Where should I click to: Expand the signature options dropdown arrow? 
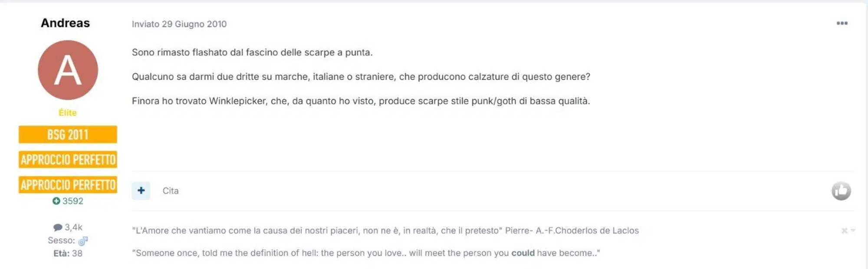point(853,230)
